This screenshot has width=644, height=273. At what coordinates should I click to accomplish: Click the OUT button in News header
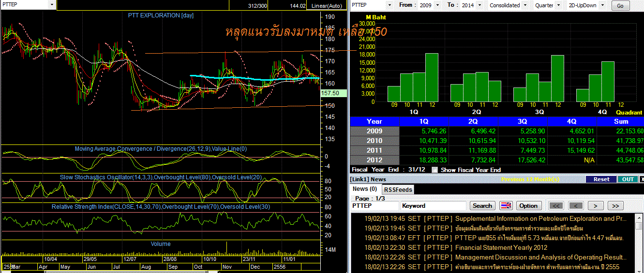click(628, 179)
